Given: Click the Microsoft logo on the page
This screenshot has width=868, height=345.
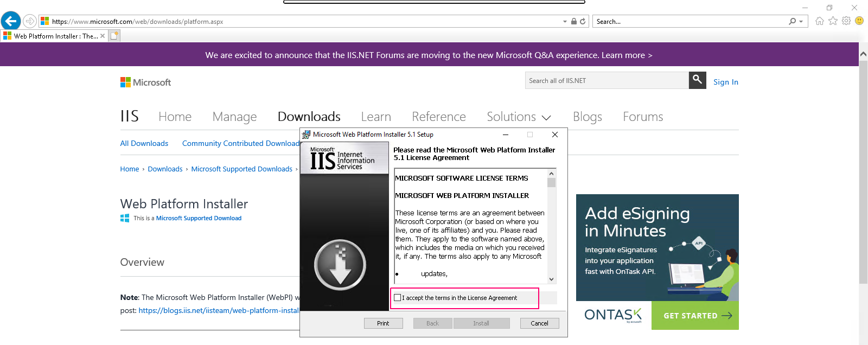Looking at the screenshot, I should pos(145,82).
